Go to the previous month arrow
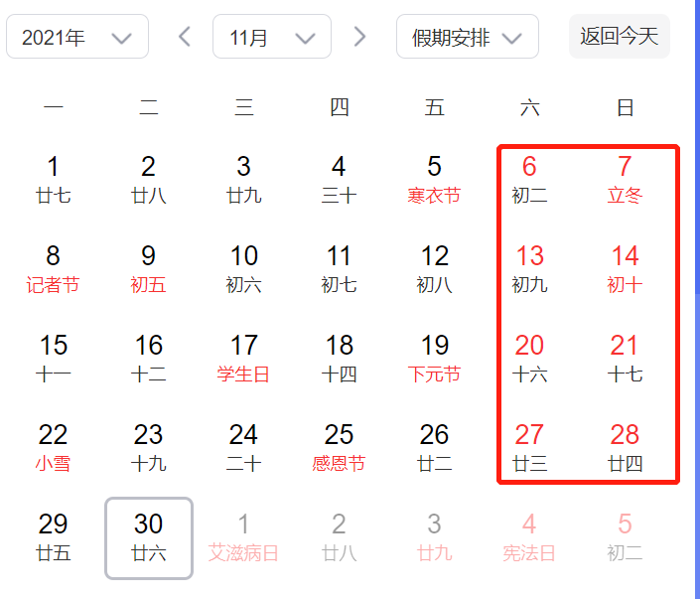700x599 pixels. pos(185,38)
